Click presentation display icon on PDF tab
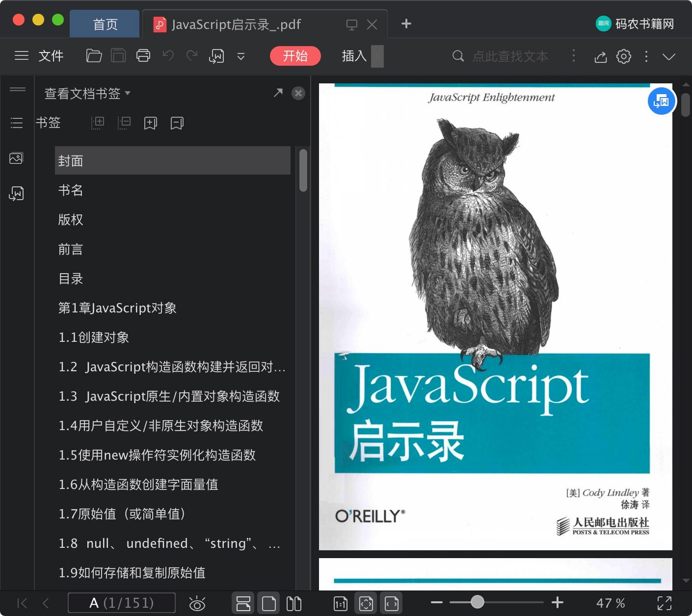 (352, 25)
